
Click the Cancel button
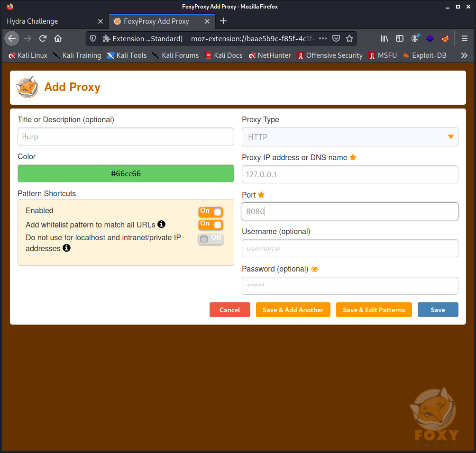click(x=230, y=310)
